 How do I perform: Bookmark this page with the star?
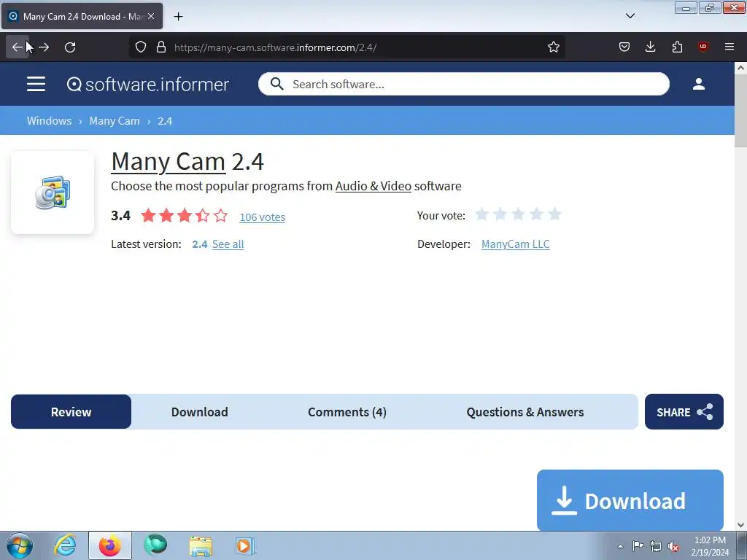(553, 47)
